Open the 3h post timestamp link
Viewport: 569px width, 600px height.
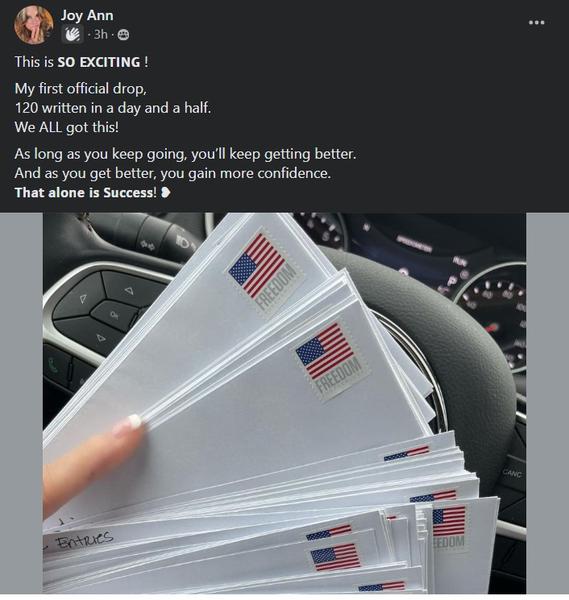(101, 34)
